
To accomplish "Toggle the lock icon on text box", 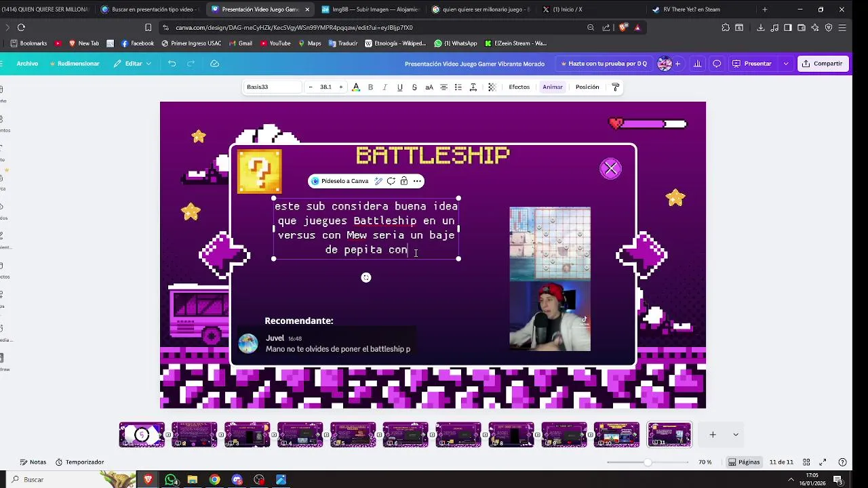I will pos(404,181).
